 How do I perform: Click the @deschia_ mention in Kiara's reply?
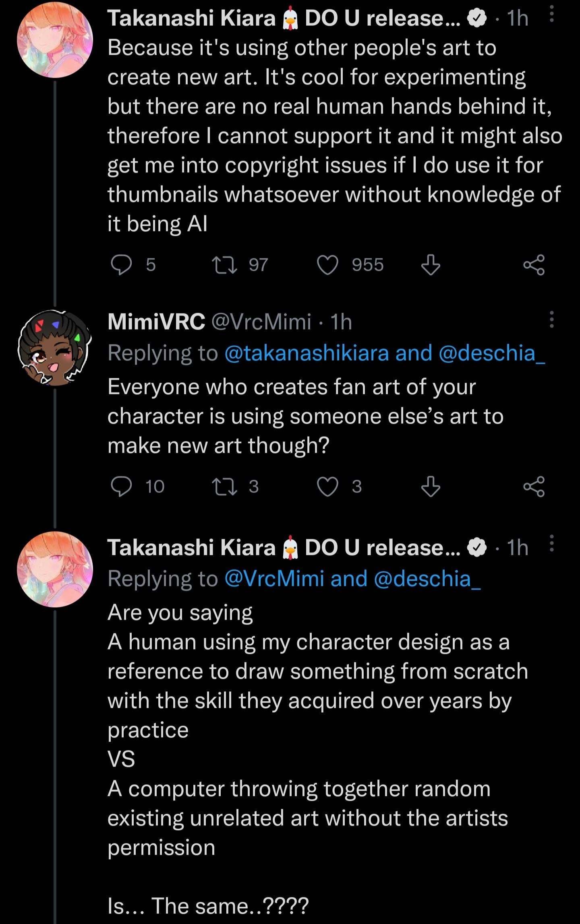tap(427, 579)
